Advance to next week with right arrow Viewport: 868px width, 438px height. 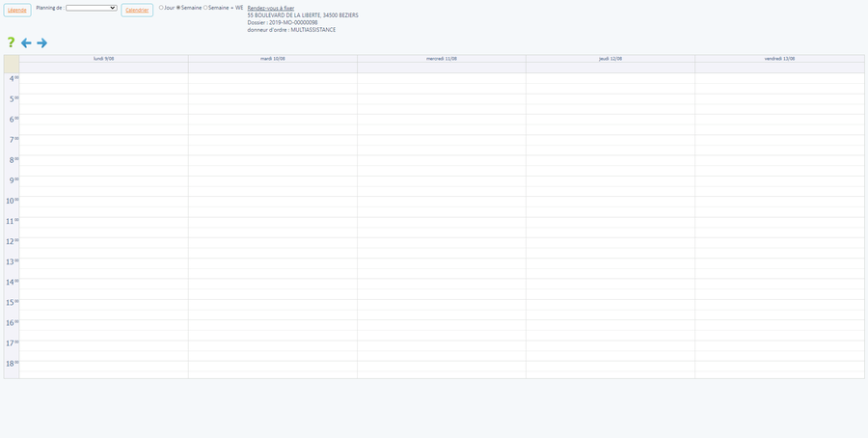(x=42, y=43)
